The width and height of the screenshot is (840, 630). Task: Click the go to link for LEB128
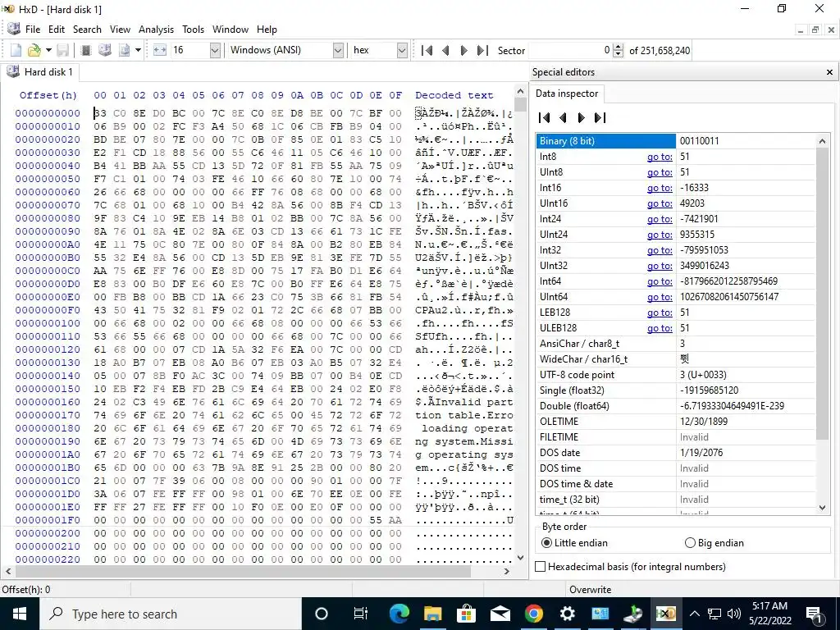click(660, 313)
